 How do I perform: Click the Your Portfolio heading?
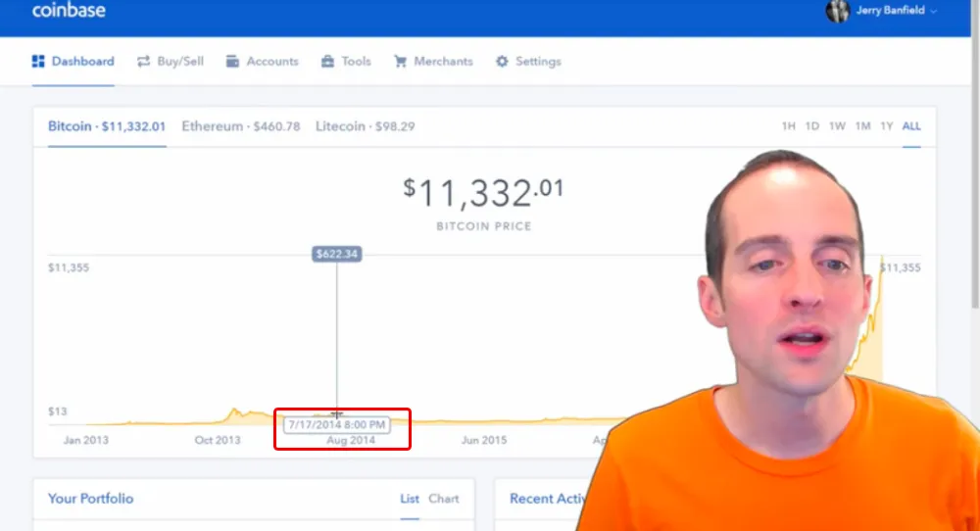[x=90, y=499]
